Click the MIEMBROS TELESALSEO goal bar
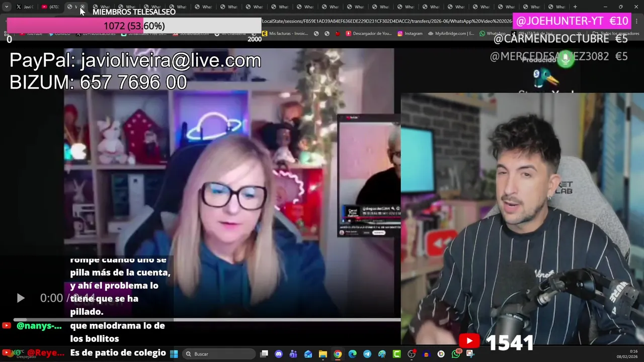The height and width of the screenshot is (362, 644). coord(134,26)
